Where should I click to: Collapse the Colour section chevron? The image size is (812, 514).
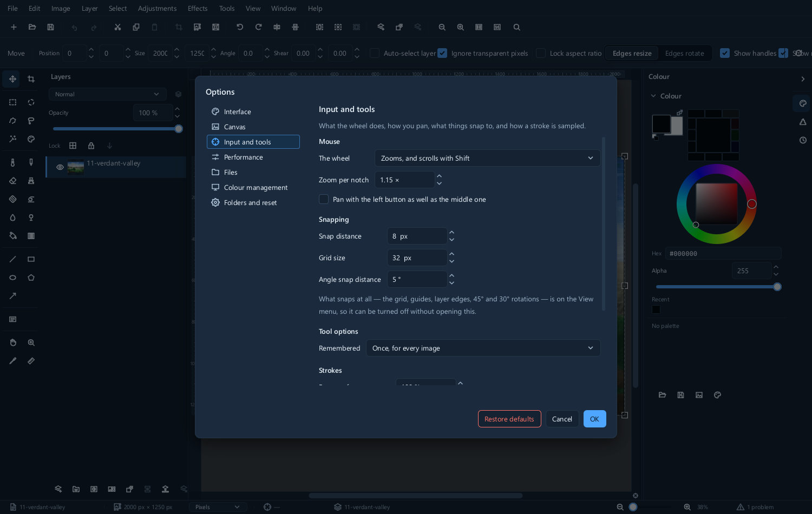[x=653, y=96]
